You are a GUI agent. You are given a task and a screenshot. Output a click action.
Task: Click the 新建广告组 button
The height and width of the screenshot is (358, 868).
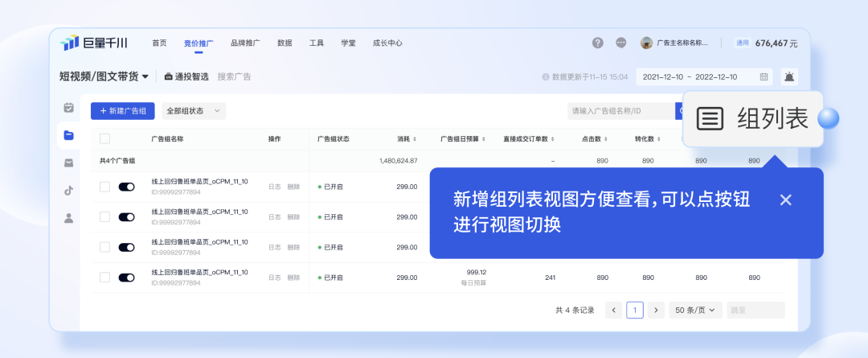pyautogui.click(x=122, y=111)
